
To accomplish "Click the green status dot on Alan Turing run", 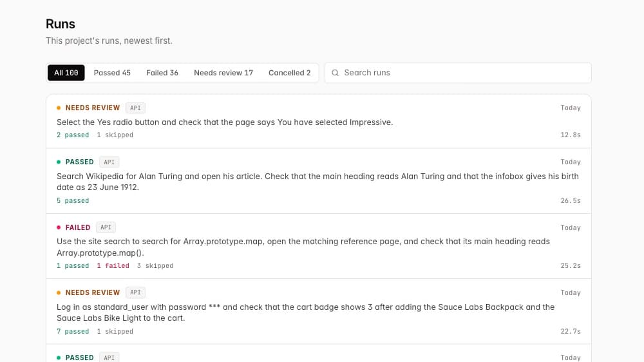I will pos(59,162).
